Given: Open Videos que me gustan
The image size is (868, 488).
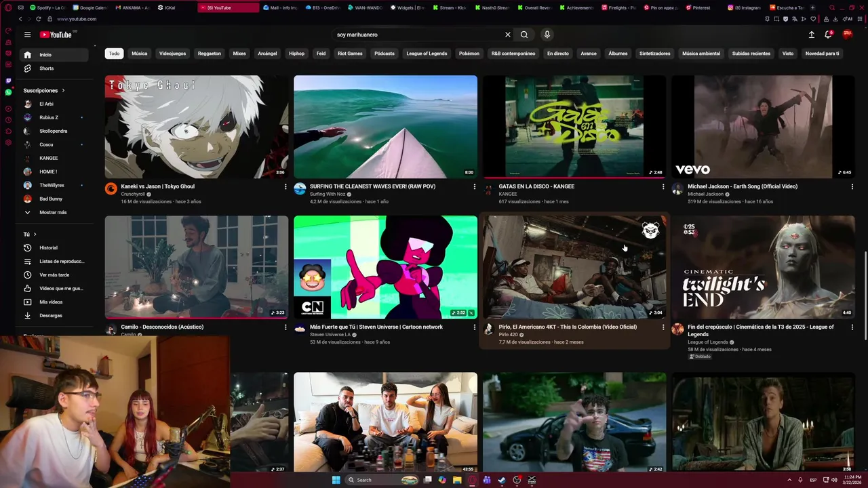Looking at the screenshot, I should coord(54,288).
